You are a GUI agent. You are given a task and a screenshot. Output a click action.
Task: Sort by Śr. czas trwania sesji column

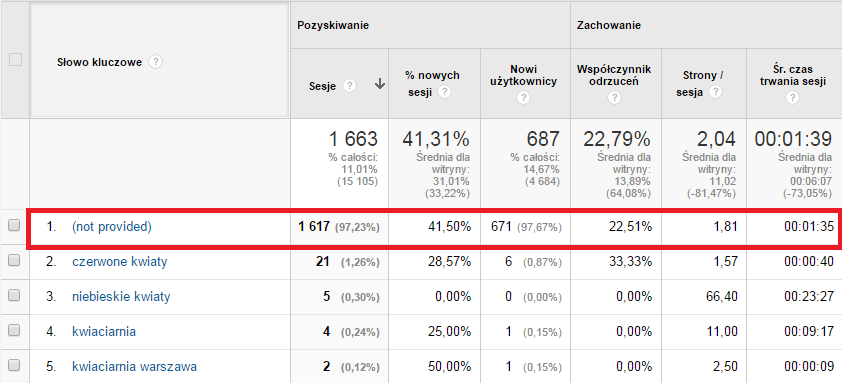tap(792, 75)
